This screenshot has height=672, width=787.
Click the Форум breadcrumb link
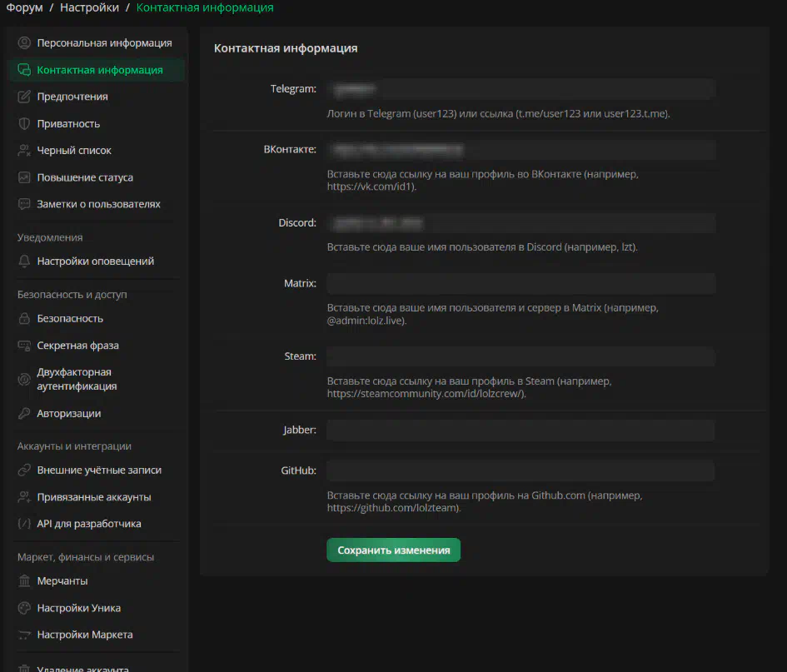(24, 7)
